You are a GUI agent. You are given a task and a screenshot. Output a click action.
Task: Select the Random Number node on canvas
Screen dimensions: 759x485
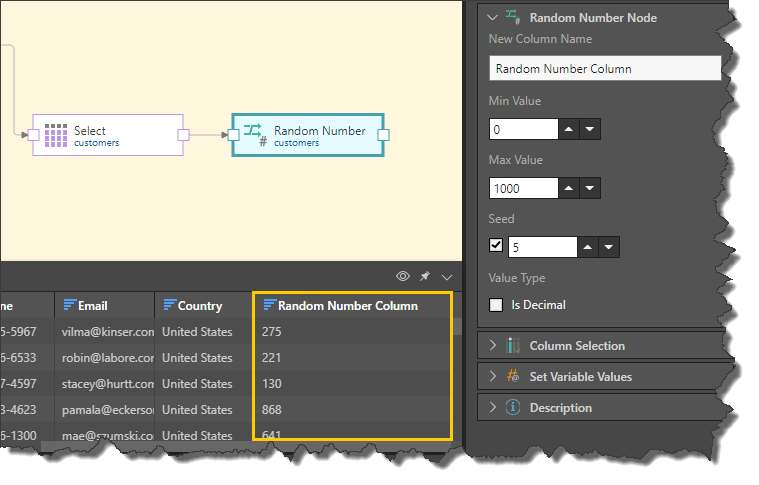tap(308, 135)
